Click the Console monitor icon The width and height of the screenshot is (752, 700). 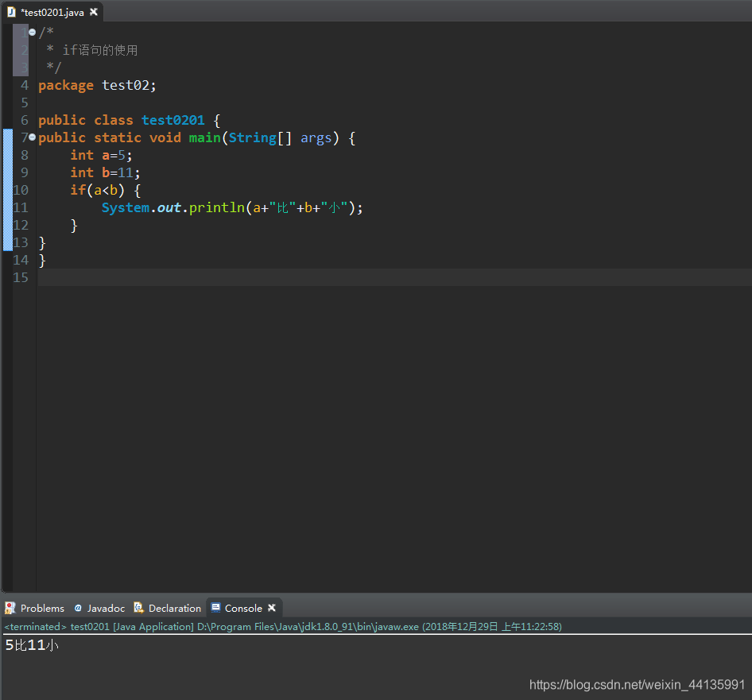(x=215, y=608)
